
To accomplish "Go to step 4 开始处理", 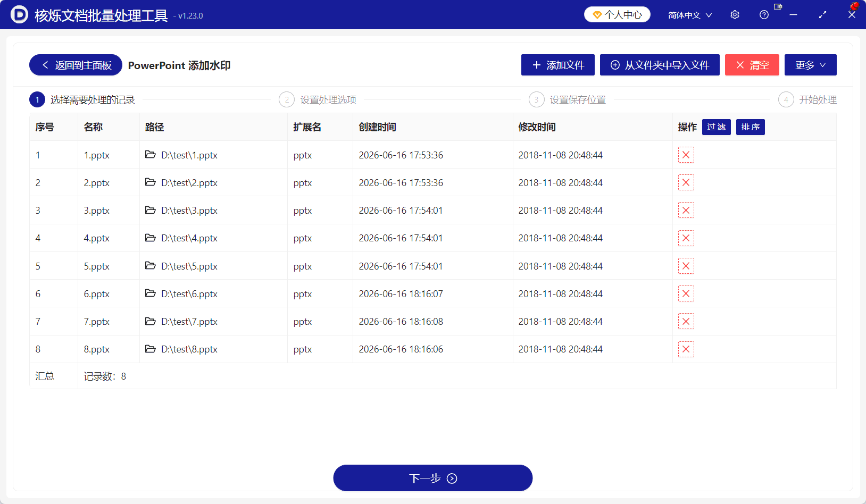I will pos(807,99).
